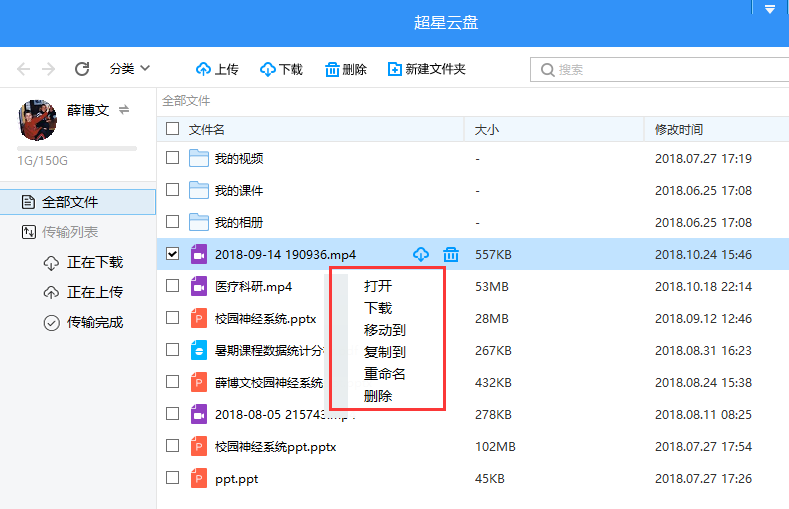Click the storage usage bar above 1G/150G
The image size is (789, 509).
(77, 149)
